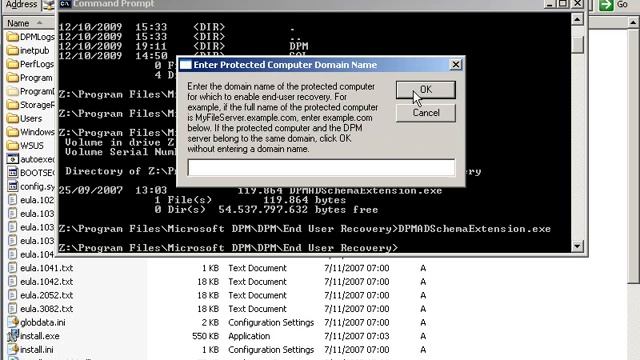Image resolution: width=640 pixels, height=360 pixels.
Task: Close the Enter Protected Computer Domain Name dialog
Action: [x=456, y=64]
